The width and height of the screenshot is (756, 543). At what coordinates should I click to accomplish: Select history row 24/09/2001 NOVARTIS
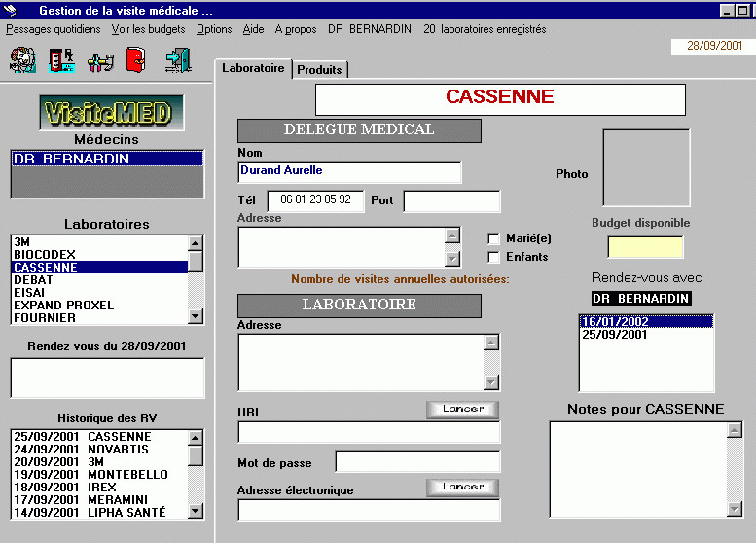coord(100,449)
